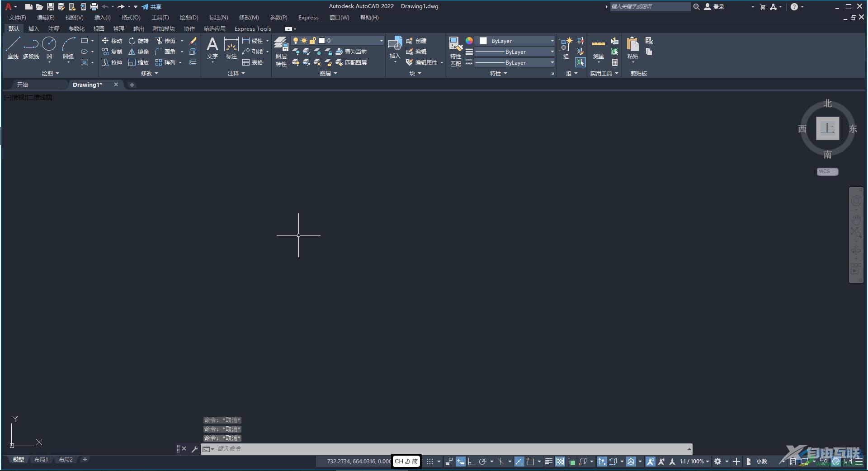Image resolution: width=868 pixels, height=471 pixels.
Task: Open the Quick Calculator icon
Action: click(x=615, y=62)
